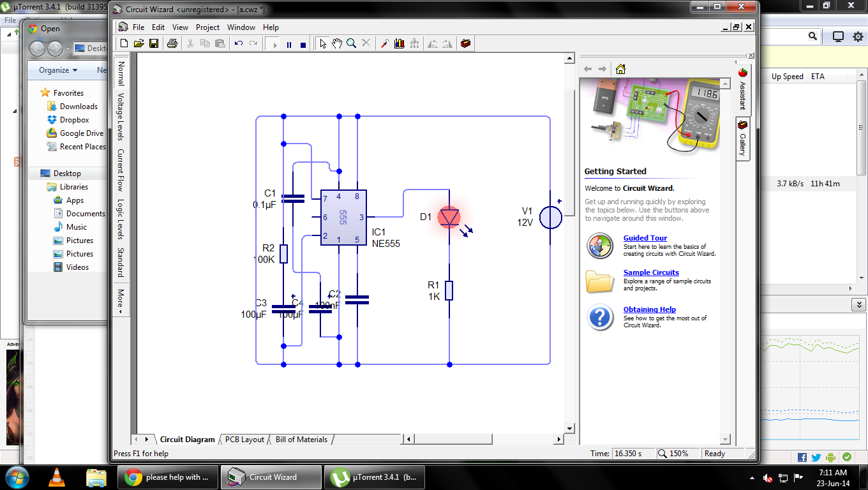Open the Window menu
The height and width of the screenshot is (490, 868).
point(241,27)
